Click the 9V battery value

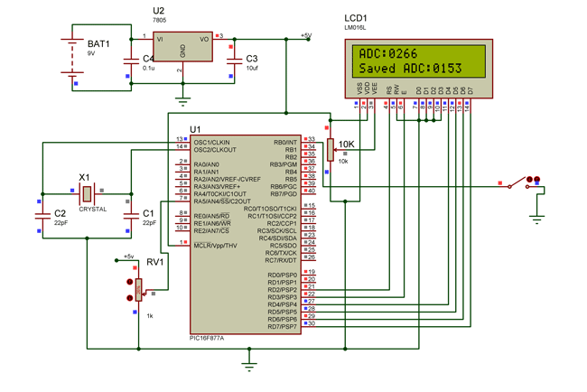[91, 53]
